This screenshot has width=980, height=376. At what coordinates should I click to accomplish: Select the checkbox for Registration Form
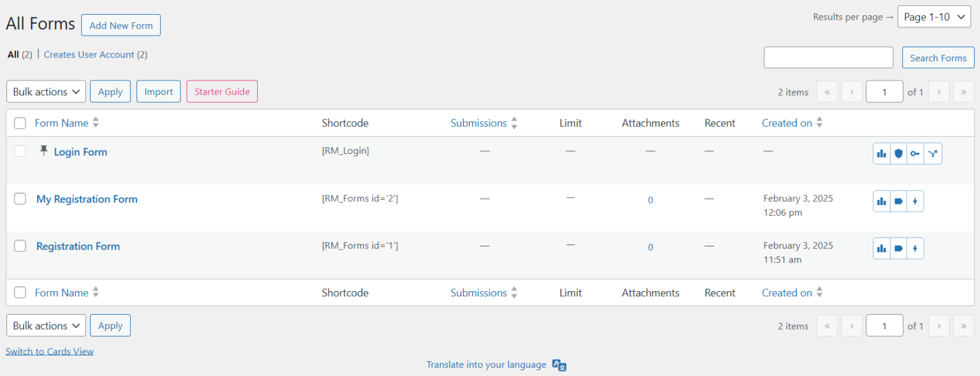click(20, 246)
